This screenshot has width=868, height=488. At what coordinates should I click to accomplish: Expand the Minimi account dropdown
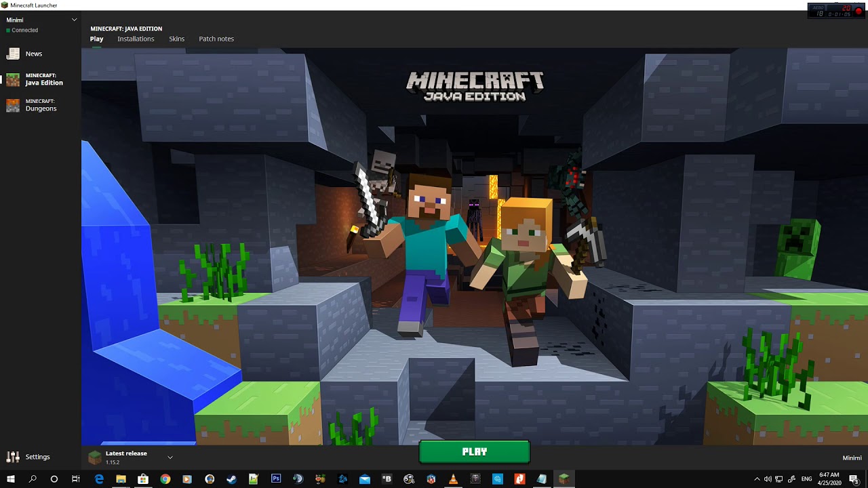74,20
